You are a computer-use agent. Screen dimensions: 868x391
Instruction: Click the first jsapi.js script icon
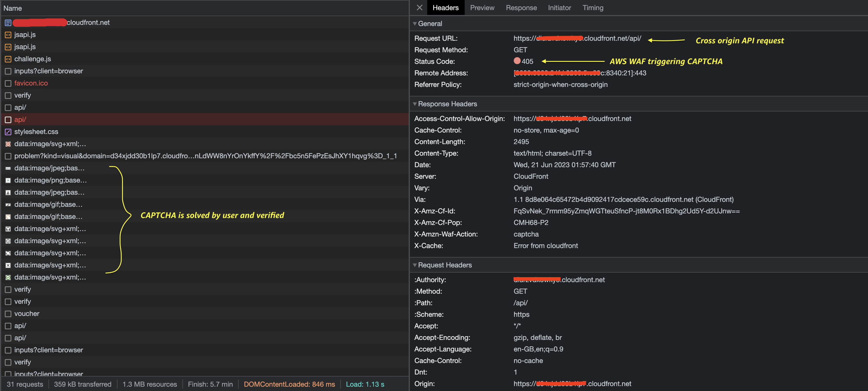tap(8, 35)
